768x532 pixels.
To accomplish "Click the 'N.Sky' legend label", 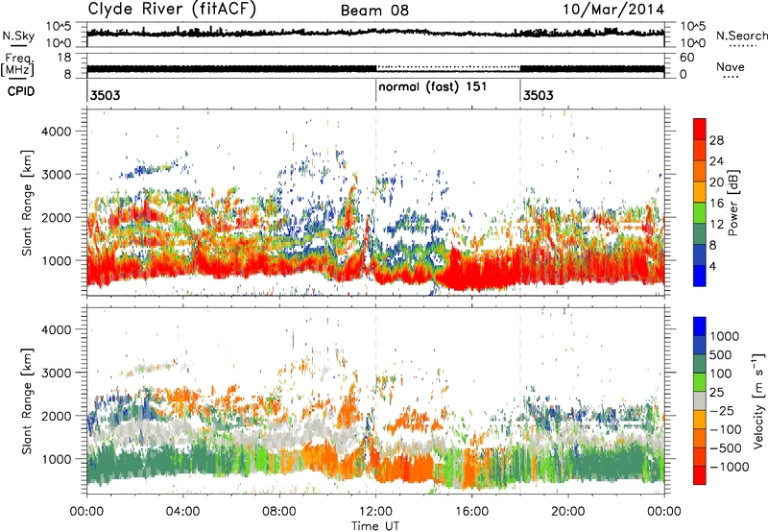I will click(x=18, y=36).
